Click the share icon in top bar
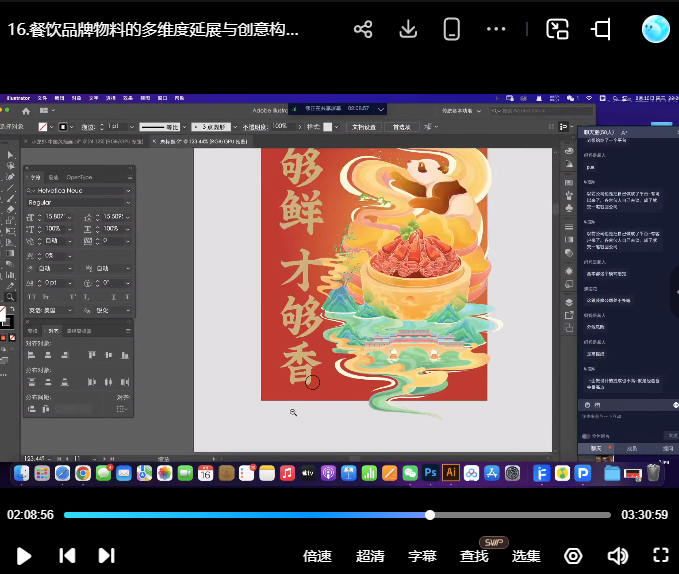The width and height of the screenshot is (679, 574). [x=363, y=29]
